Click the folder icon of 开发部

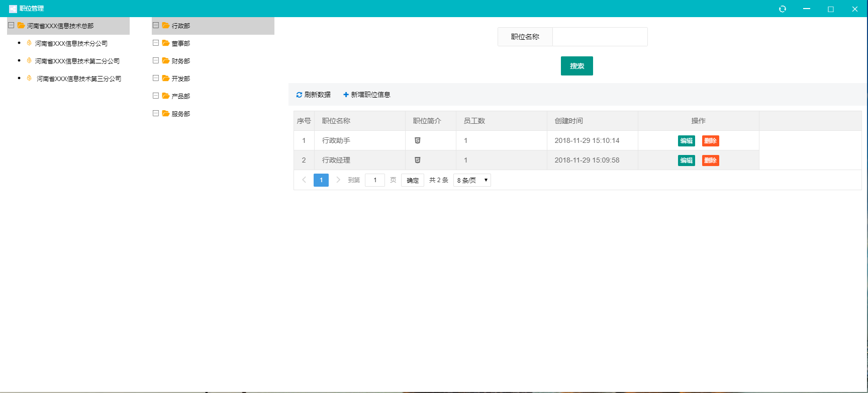coord(166,78)
